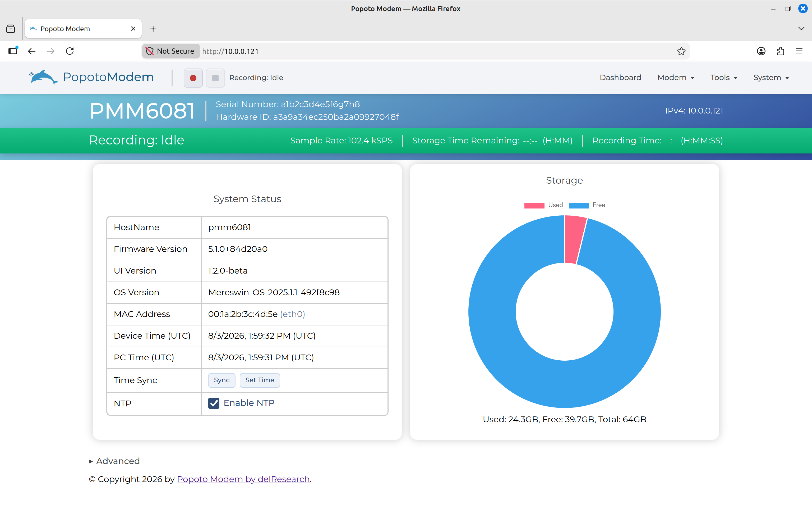
Task: Click the Firefox View icon in tab bar
Action: pos(11,29)
